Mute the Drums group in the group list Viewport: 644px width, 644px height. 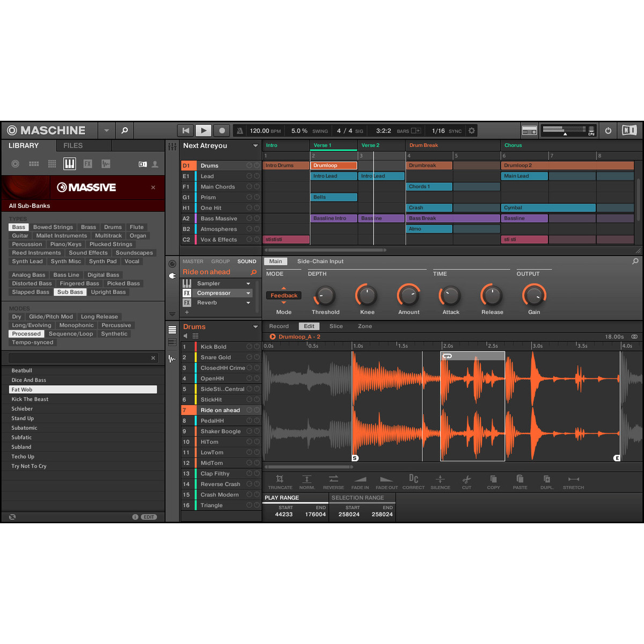click(x=249, y=166)
